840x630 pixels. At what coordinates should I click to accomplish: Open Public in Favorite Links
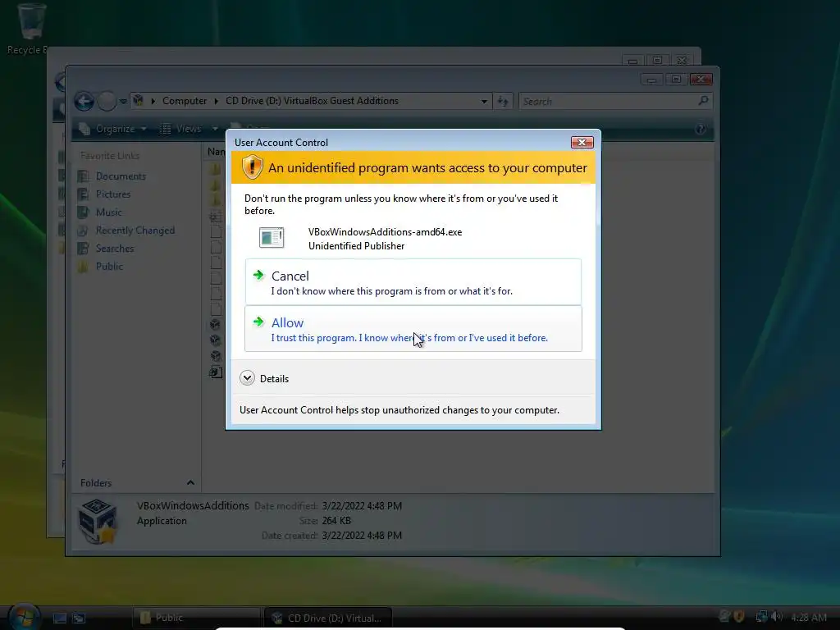[x=109, y=267]
